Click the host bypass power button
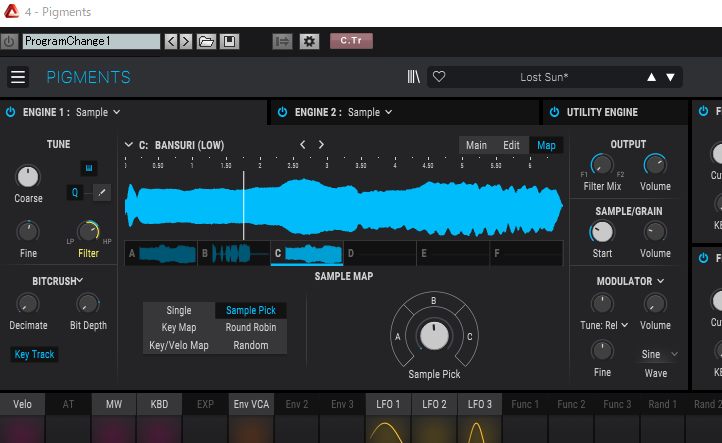The height and width of the screenshot is (443, 722). tap(9, 41)
